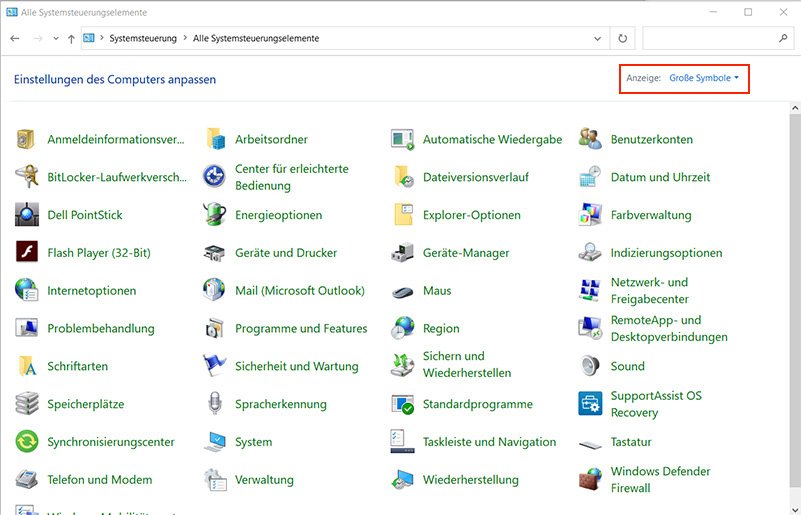Click the Datum und Uhrzeit icon

[591, 177]
